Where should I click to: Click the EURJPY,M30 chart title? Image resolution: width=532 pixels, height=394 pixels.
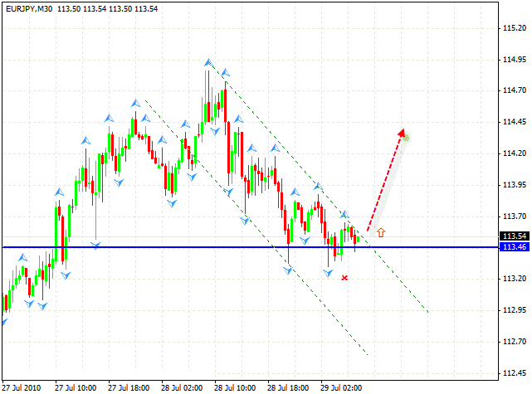29,9
